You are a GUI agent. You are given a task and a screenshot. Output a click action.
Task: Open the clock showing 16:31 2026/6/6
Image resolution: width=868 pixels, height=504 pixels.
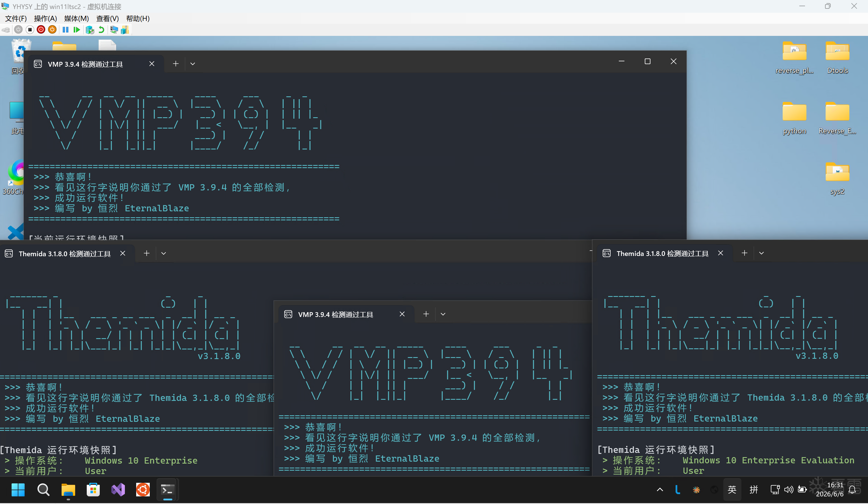829,490
